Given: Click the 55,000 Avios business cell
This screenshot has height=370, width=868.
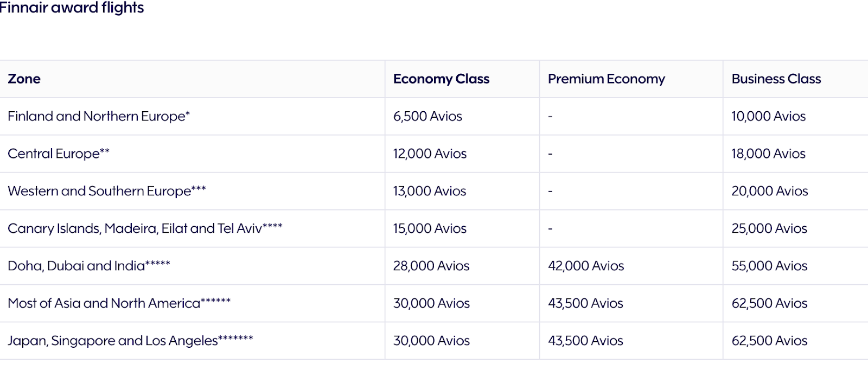Looking at the screenshot, I should click(769, 266).
